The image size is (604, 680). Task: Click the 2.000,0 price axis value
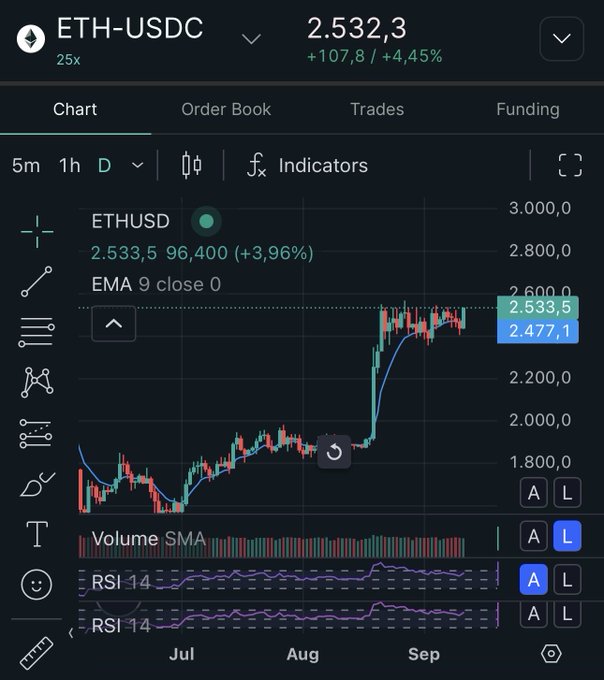pos(540,420)
